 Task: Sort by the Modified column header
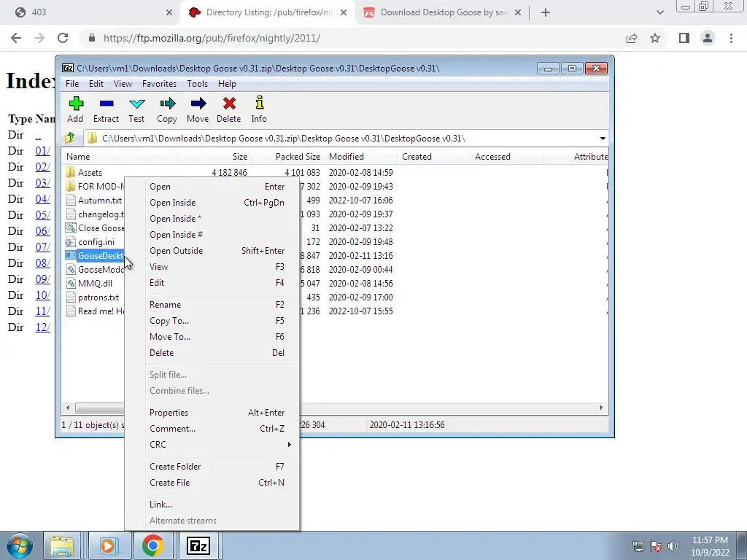tap(360, 157)
